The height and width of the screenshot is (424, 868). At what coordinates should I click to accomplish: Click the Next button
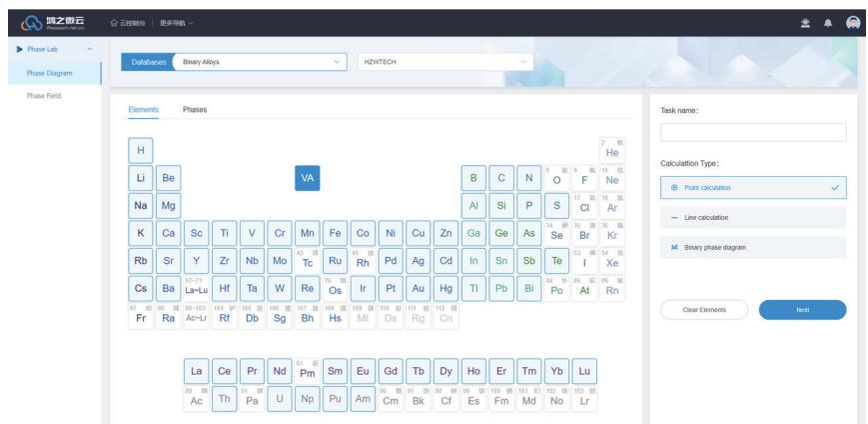coord(802,310)
